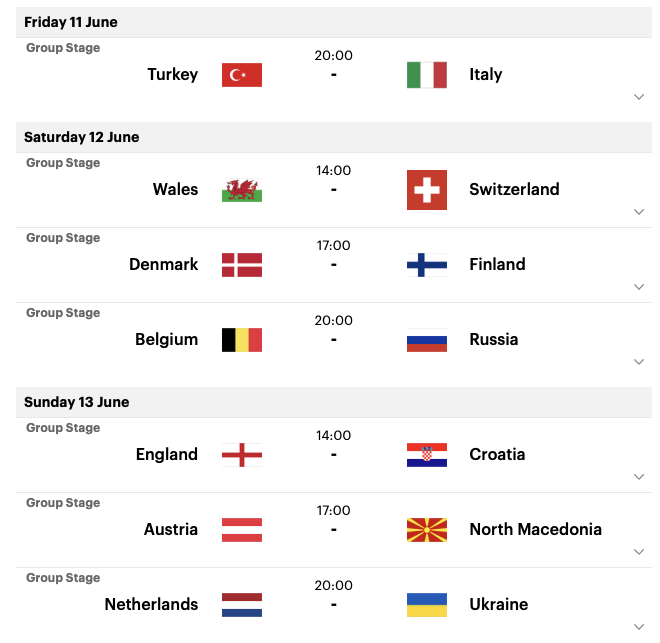The image size is (660, 643).
Task: Open the Netherlands team name link
Action: coord(151,604)
